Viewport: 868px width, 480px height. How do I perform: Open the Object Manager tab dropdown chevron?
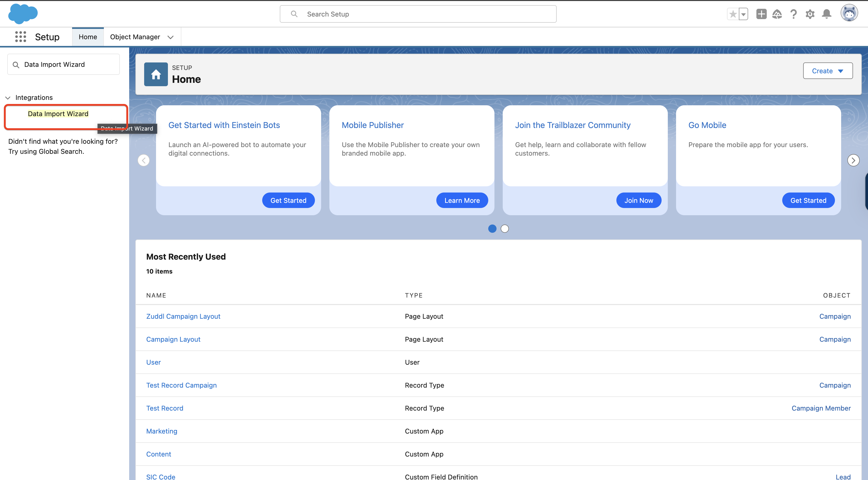point(171,37)
